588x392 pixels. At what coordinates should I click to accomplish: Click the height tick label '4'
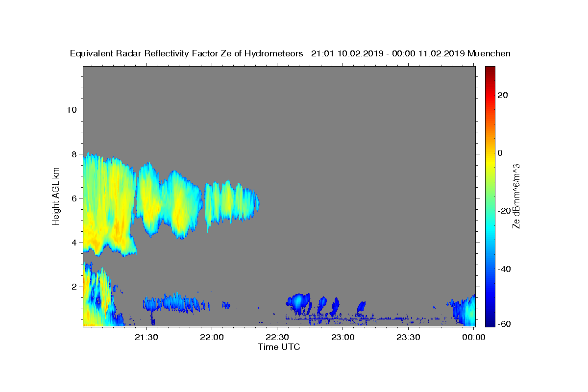(x=74, y=243)
